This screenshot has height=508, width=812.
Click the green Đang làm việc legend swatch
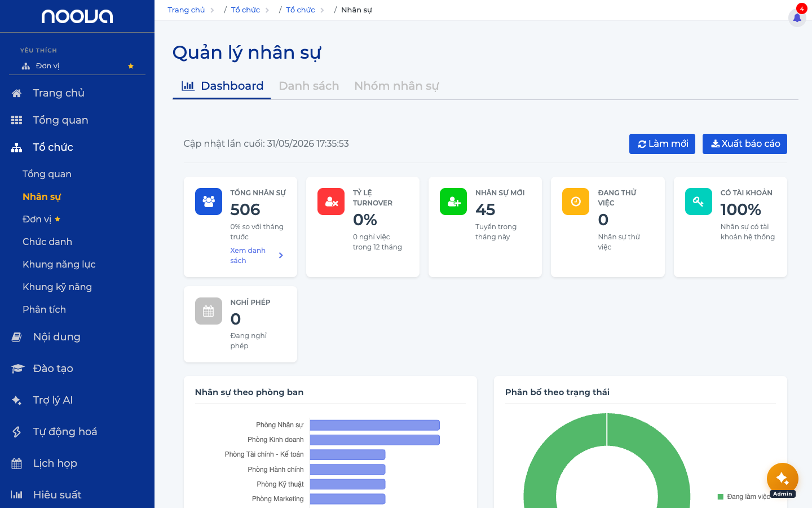[720, 497]
